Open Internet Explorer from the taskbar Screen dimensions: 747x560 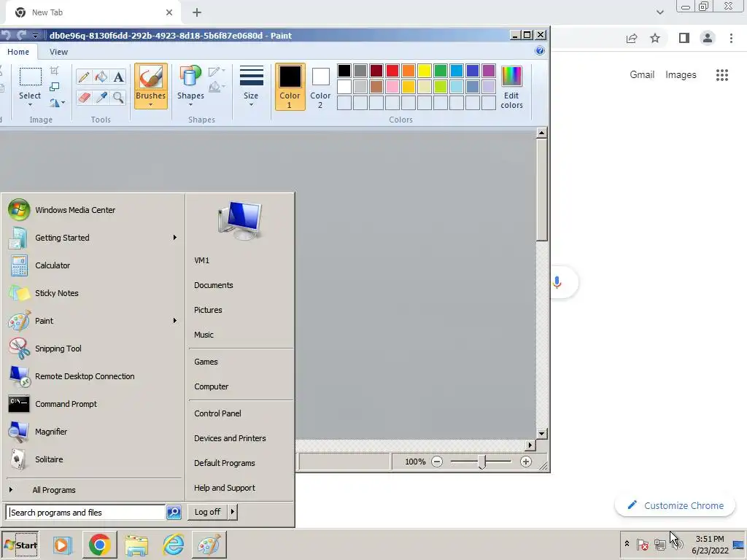click(173, 545)
